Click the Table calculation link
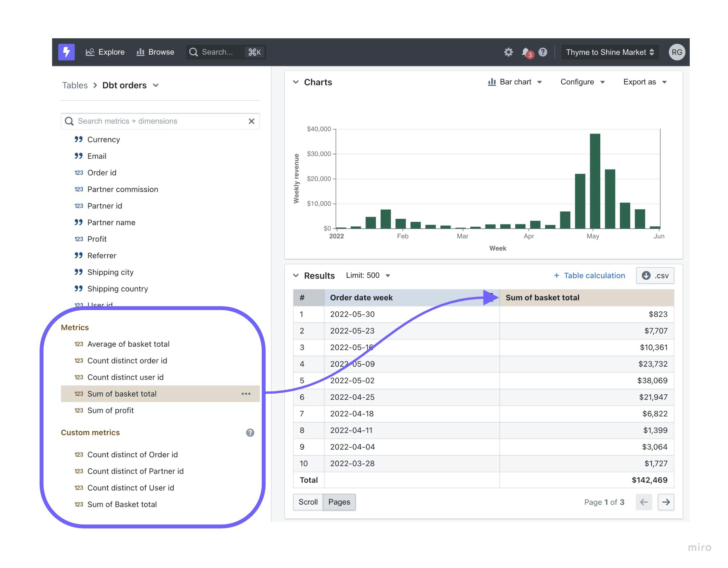This screenshot has height=568, width=728. click(x=589, y=275)
